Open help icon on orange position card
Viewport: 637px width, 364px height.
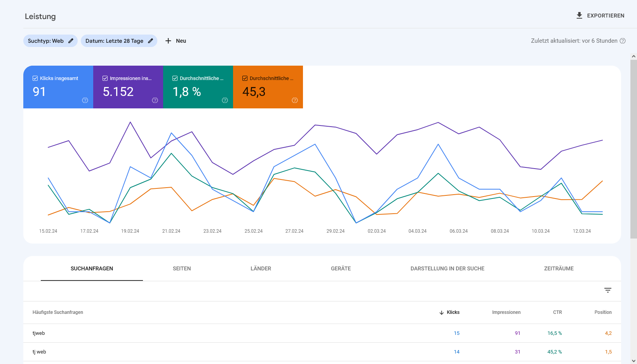tap(295, 100)
